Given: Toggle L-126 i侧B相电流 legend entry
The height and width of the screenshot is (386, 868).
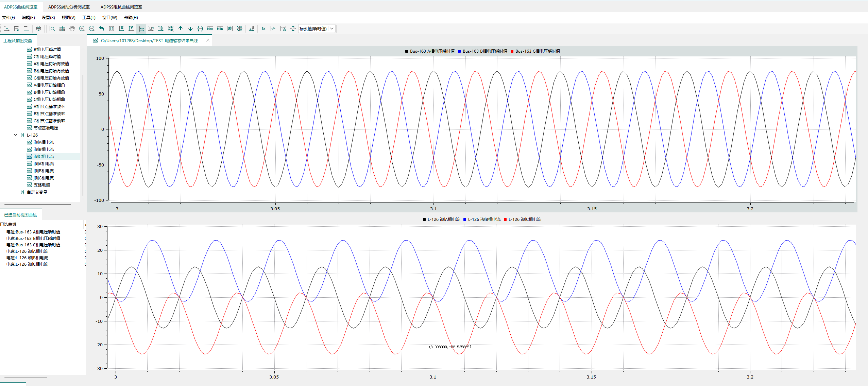Looking at the screenshot, I should coord(484,220).
